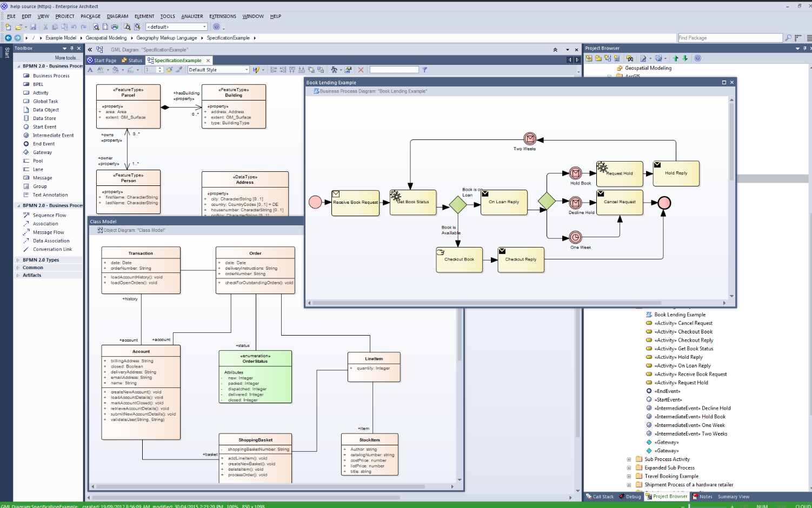Open the EXTENSIONS menu
812x508 pixels.
(x=223, y=16)
